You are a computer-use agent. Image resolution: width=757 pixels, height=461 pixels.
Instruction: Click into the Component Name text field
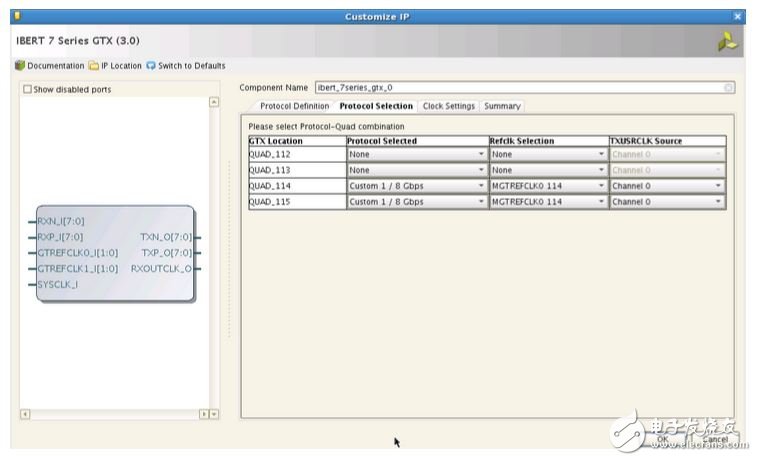(x=518, y=88)
